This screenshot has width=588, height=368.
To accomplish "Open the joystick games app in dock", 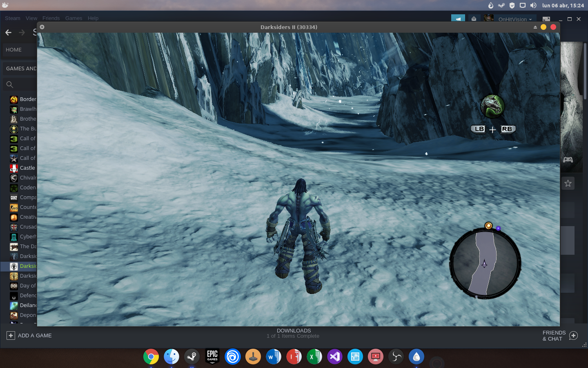I will pyautogui.click(x=253, y=357).
